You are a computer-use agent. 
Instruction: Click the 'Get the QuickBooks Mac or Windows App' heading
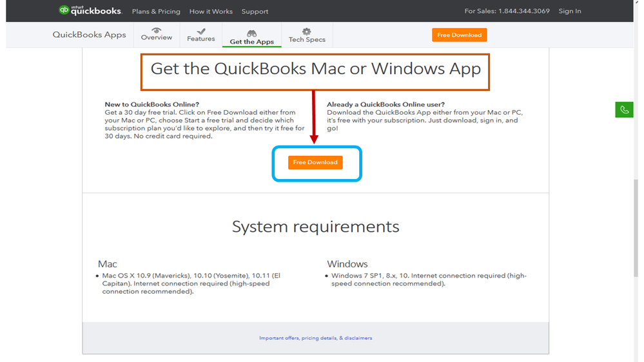(x=315, y=69)
